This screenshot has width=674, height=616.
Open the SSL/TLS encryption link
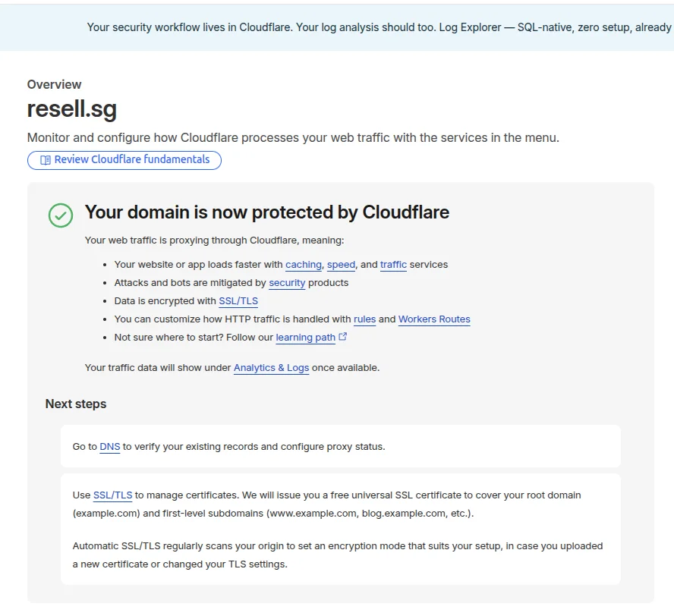click(x=238, y=301)
